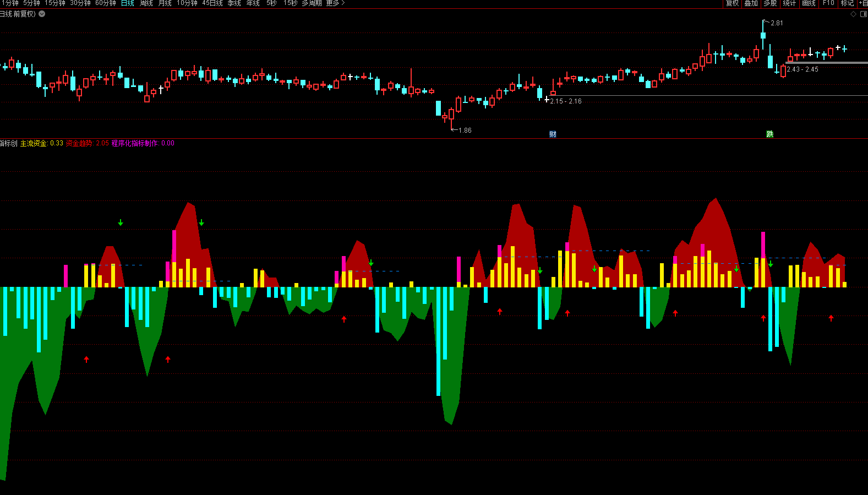Click the blue 财 financial marker icon
Screen dimensions: 868x495
point(553,134)
